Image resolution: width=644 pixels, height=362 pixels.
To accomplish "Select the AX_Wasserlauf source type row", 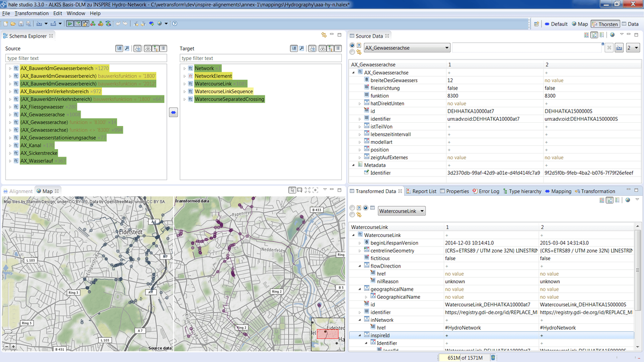I will click(43, 161).
